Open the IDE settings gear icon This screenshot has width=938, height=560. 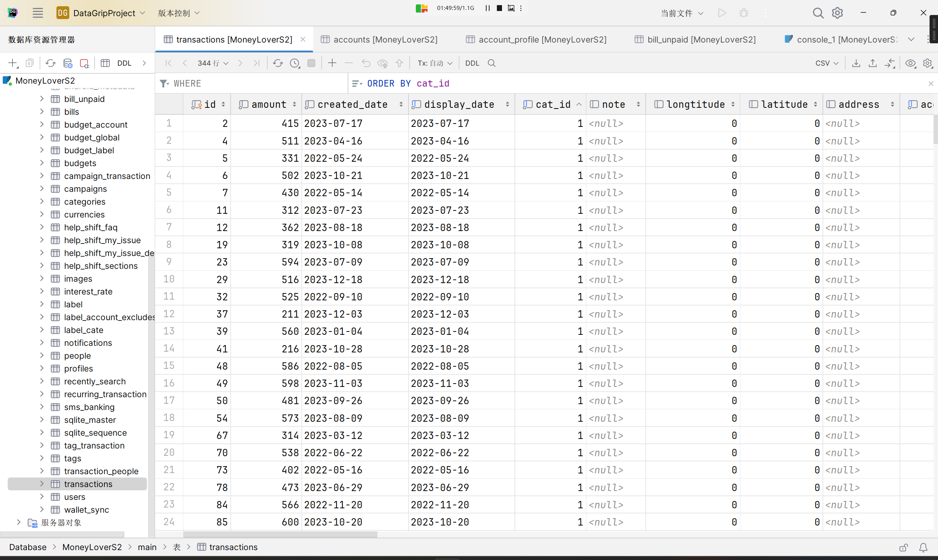(837, 13)
